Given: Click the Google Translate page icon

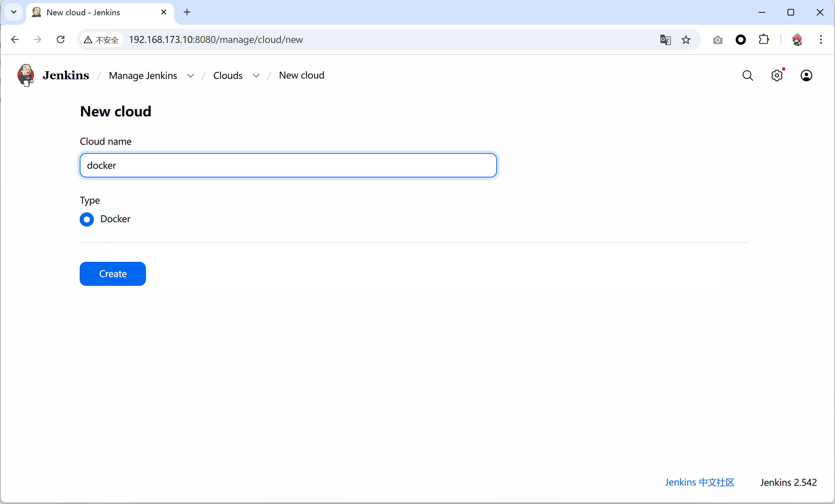Looking at the screenshot, I should pyautogui.click(x=665, y=40).
